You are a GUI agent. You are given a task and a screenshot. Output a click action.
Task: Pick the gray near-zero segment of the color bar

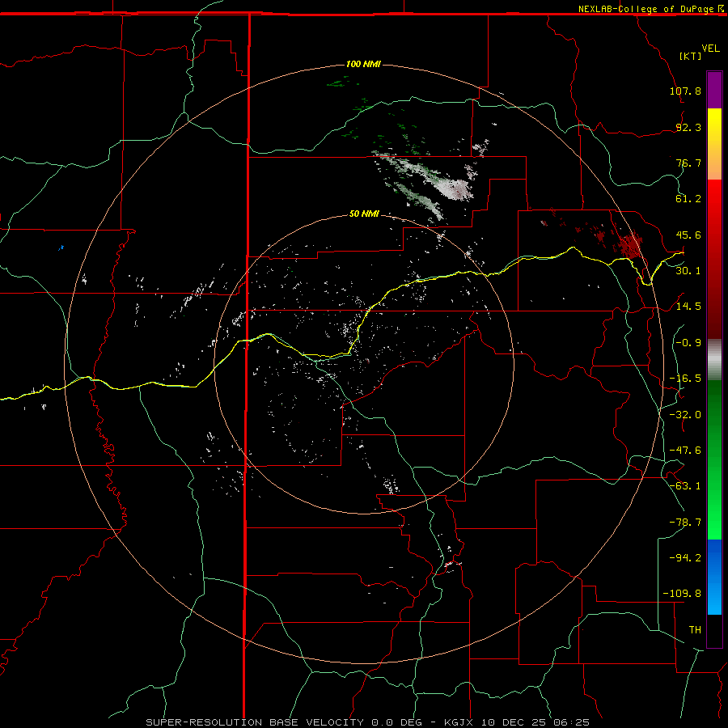pyautogui.click(x=714, y=359)
